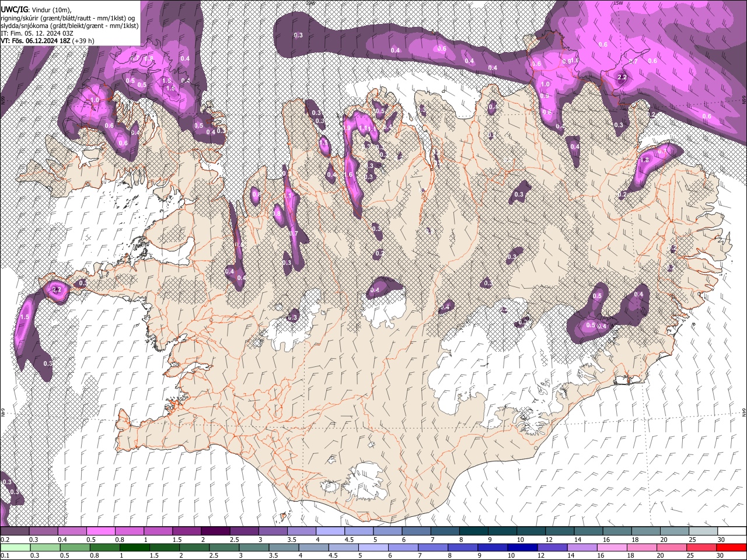
Task: Click the 'rigning/skúrir' legend description line
Action: (68, 18)
